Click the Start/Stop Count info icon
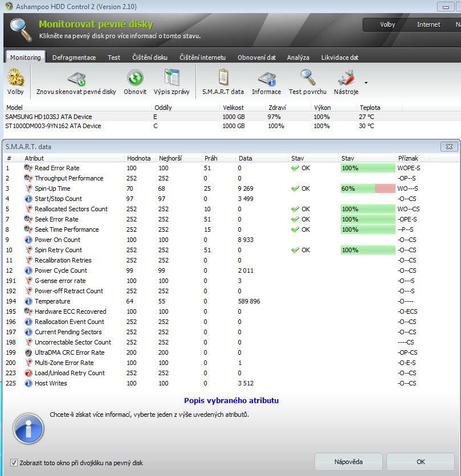Image resolution: width=461 pixels, height=476 pixels. [x=28, y=199]
